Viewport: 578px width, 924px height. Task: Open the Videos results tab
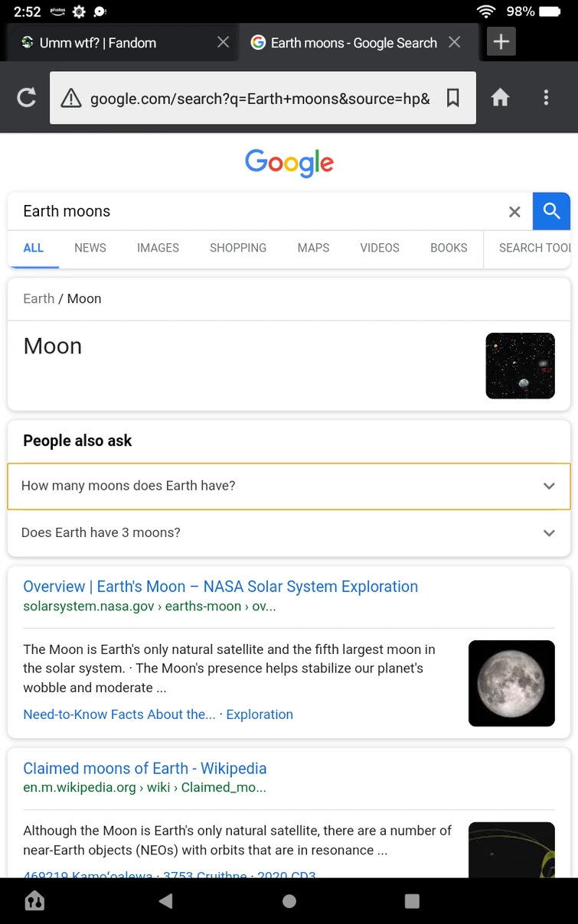[x=380, y=248]
